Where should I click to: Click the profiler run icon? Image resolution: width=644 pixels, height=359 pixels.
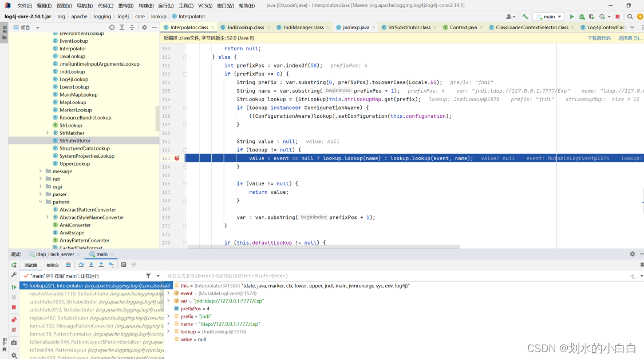point(602,17)
